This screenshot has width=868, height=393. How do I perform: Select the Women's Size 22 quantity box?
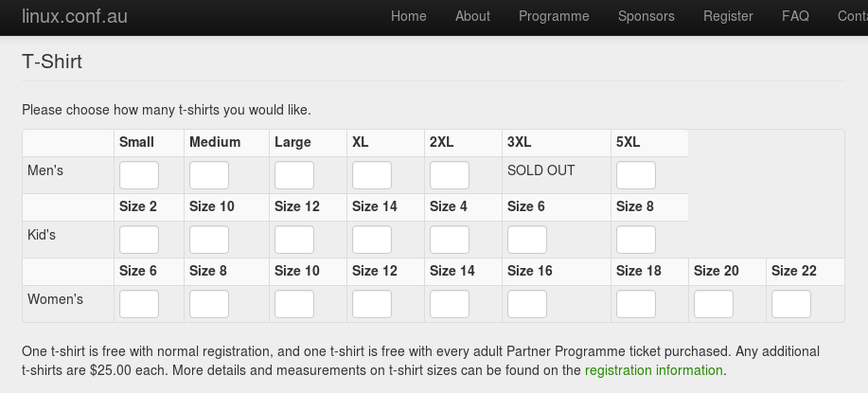tap(791, 304)
